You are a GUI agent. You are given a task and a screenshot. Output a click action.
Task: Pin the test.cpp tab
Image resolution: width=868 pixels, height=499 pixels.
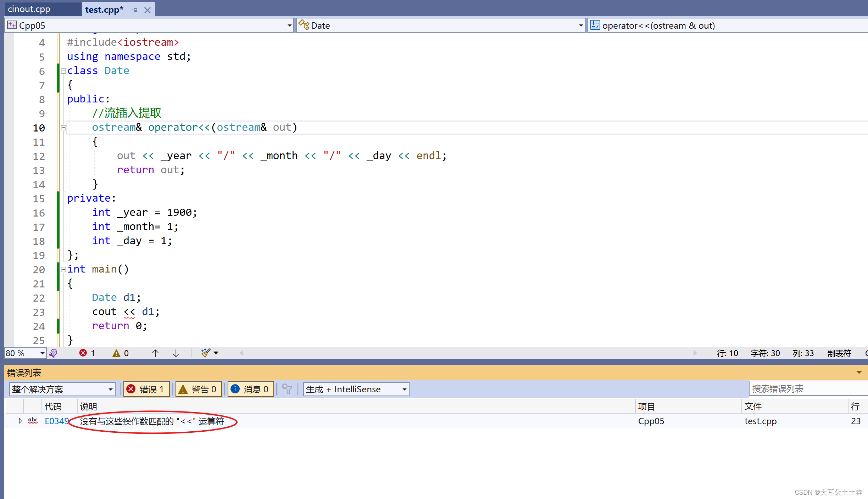tap(134, 10)
